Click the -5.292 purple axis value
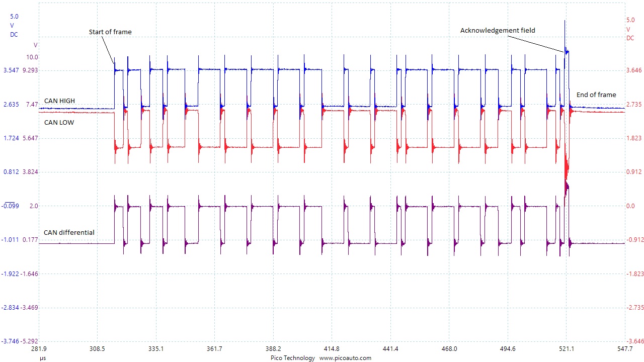 pos(31,341)
